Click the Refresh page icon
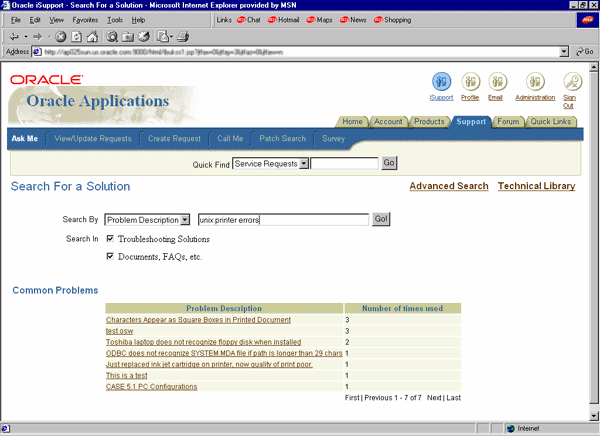Image resolution: width=600 pixels, height=436 pixels. pos(77,37)
